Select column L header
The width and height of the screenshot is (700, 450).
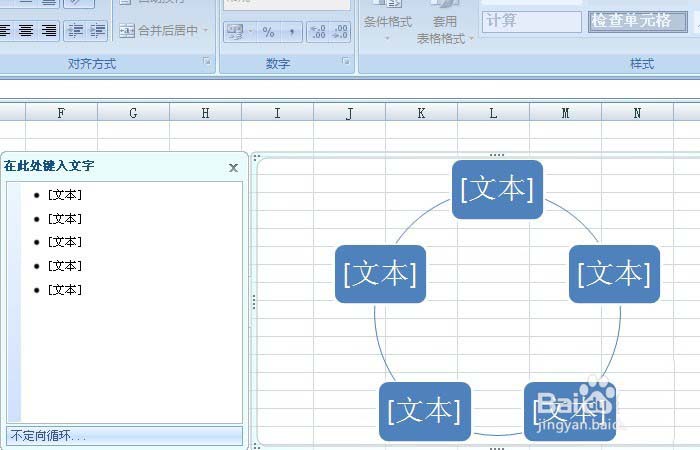493,113
